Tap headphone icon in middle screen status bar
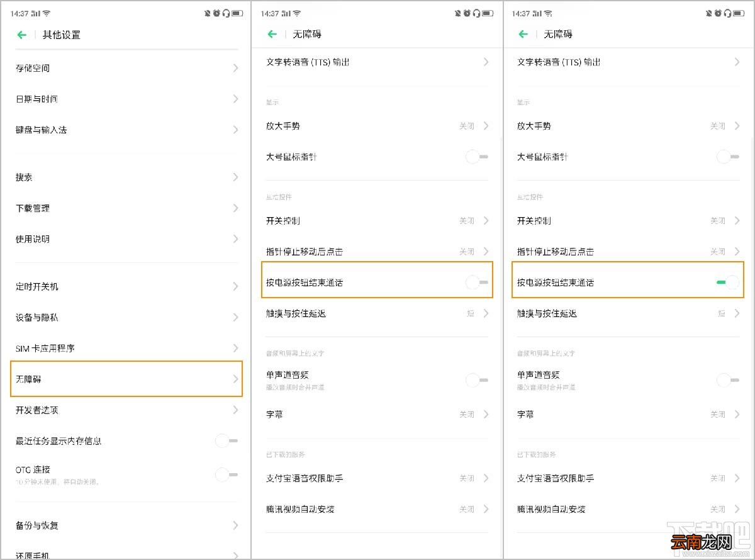This screenshot has width=755, height=560. pos(478,13)
